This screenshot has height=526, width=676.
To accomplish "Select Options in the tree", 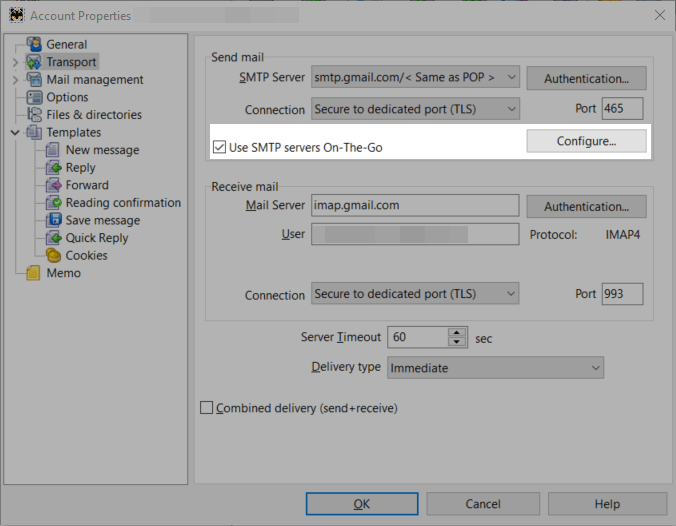I will click(67, 97).
